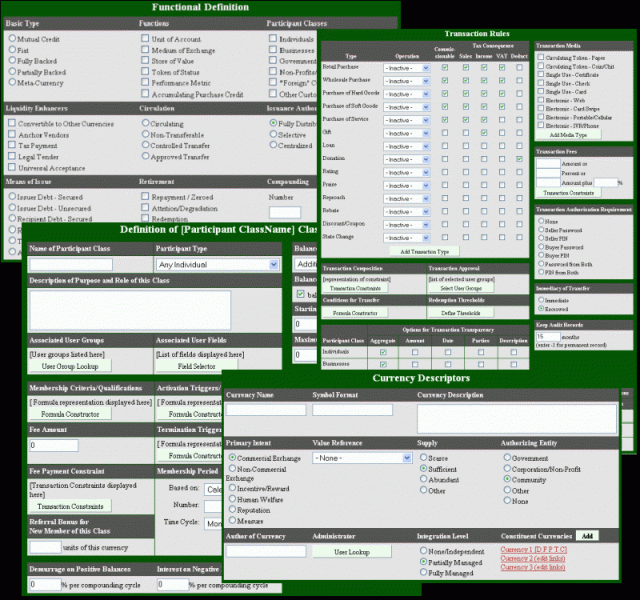
Task: Check Token of Status function
Action: (x=145, y=71)
